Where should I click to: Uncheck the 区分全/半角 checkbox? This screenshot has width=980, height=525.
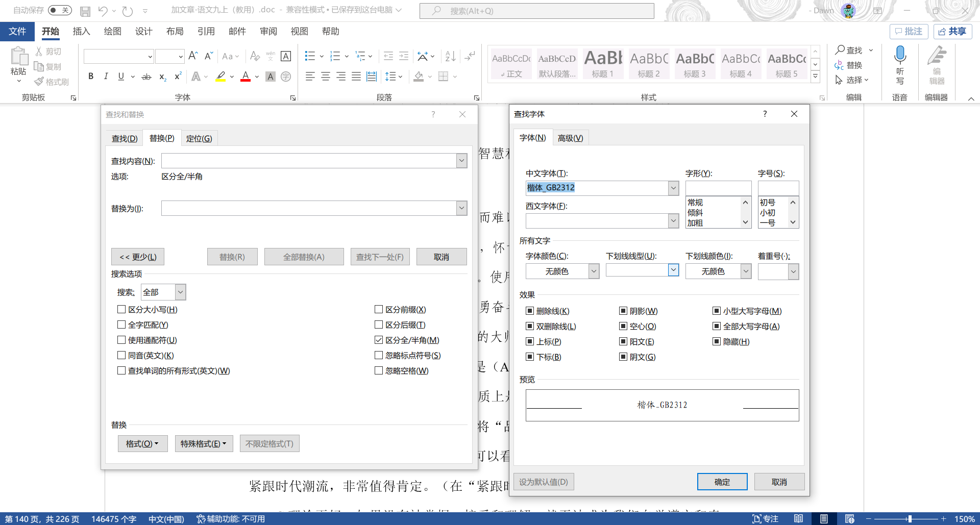[379, 340]
